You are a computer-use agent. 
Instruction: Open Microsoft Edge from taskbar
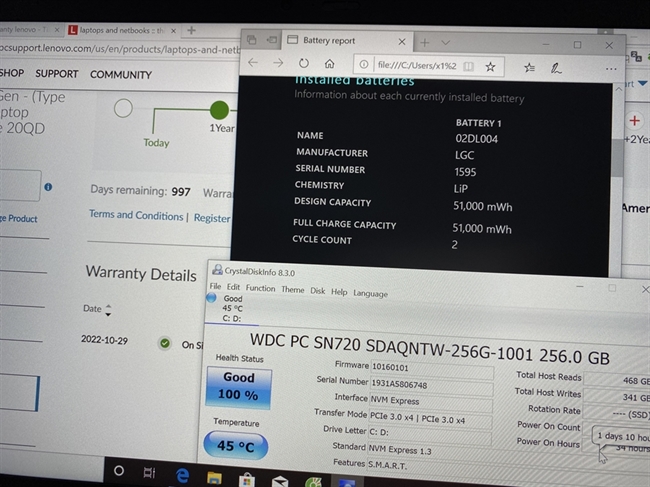182,475
